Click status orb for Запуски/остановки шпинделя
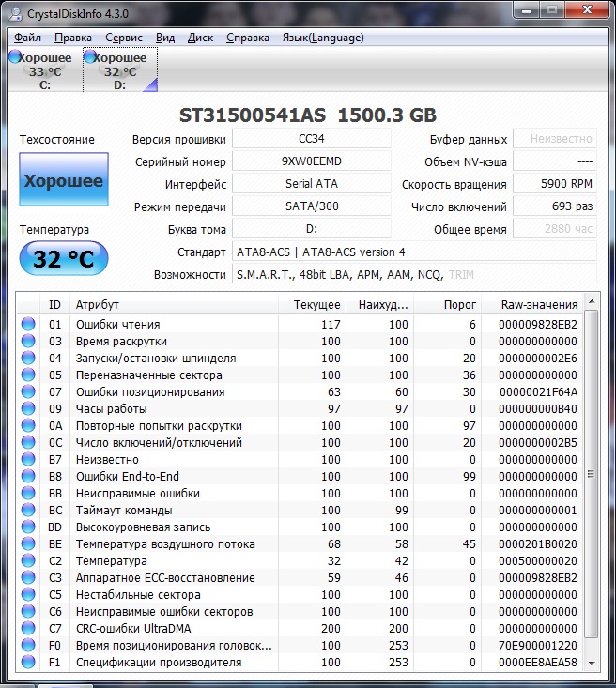Screen dimensions: 616x688 (x=28, y=358)
